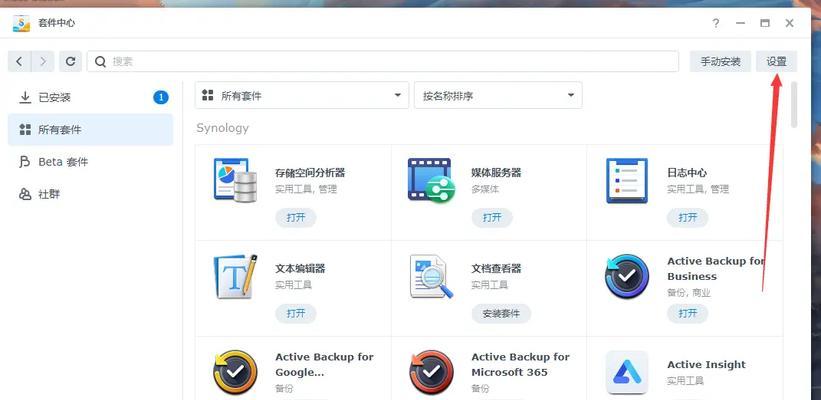
Task: Open 日志中心 with its 打开 button
Action: tap(687, 217)
